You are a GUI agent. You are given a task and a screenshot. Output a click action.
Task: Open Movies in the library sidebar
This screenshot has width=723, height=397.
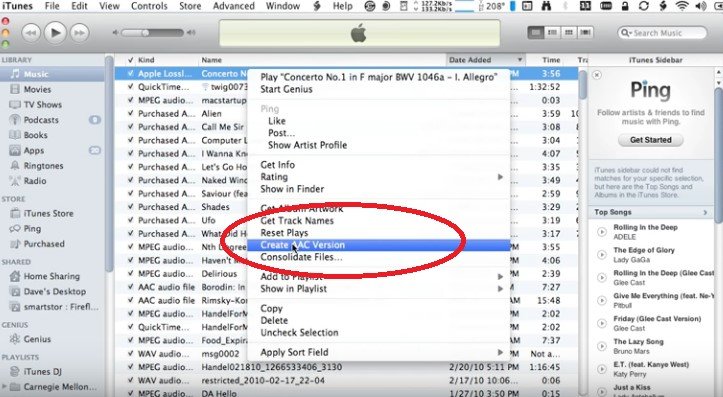click(37, 89)
